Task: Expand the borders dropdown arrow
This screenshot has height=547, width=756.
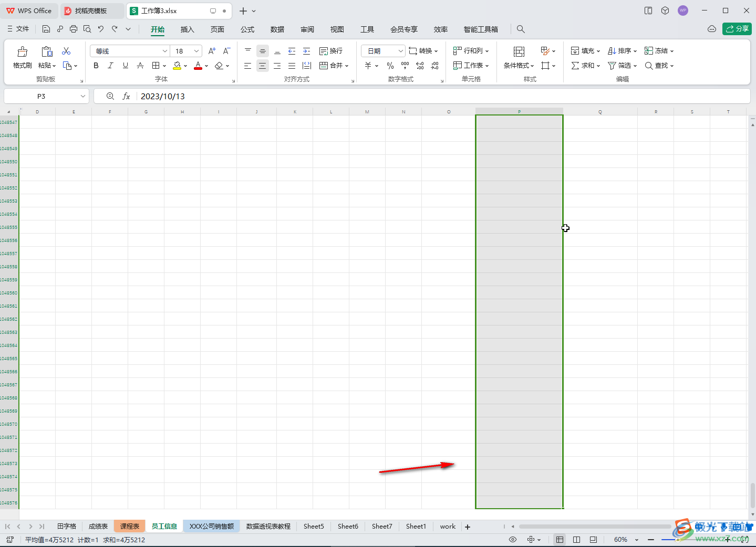Action: click(x=164, y=66)
